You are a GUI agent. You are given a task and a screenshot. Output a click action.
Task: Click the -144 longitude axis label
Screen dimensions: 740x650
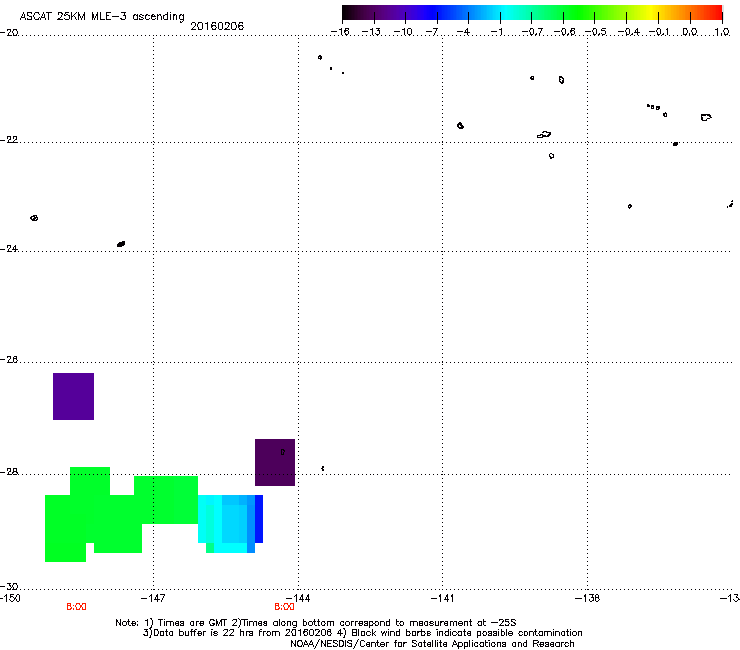click(x=298, y=598)
